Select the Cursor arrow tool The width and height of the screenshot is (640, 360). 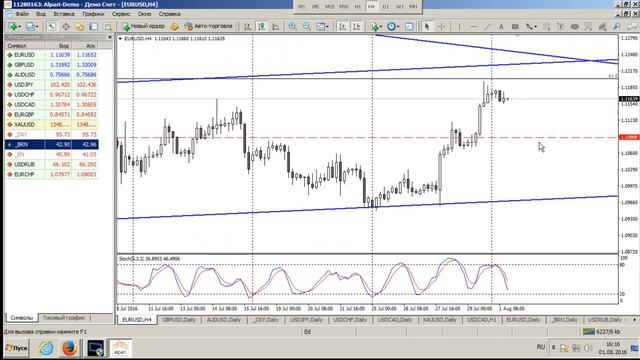[427, 27]
